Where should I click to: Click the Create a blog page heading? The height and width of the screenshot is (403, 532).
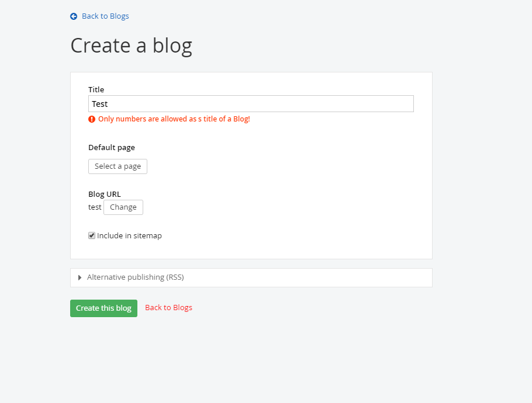pyautogui.click(x=132, y=46)
